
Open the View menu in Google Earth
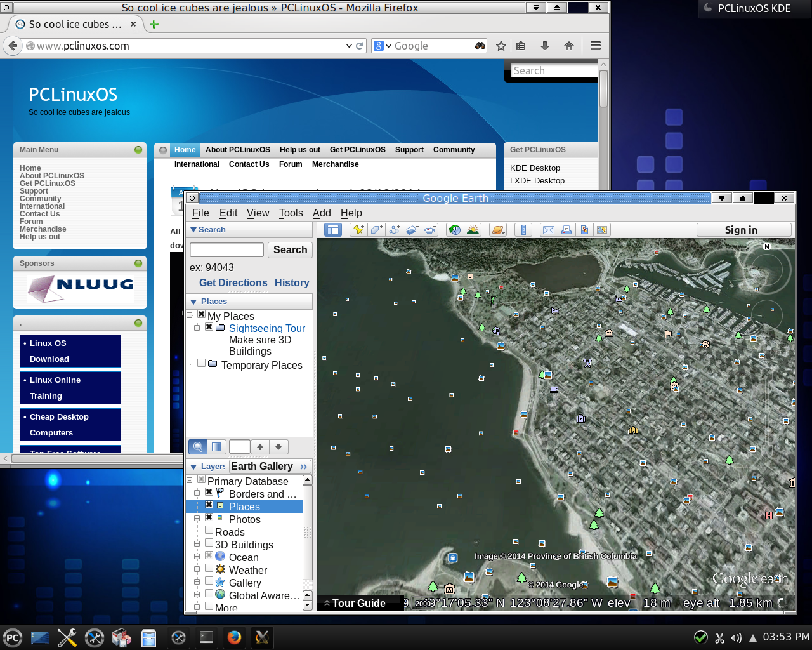click(x=258, y=213)
